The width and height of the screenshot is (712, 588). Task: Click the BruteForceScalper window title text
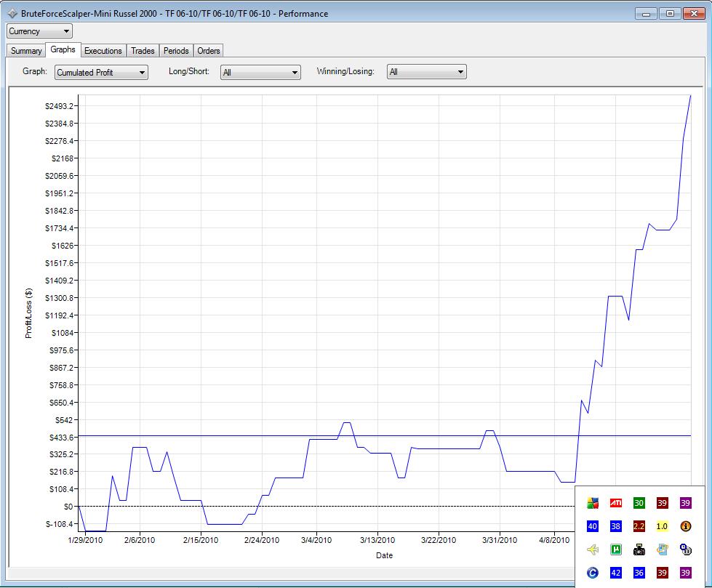click(175, 14)
